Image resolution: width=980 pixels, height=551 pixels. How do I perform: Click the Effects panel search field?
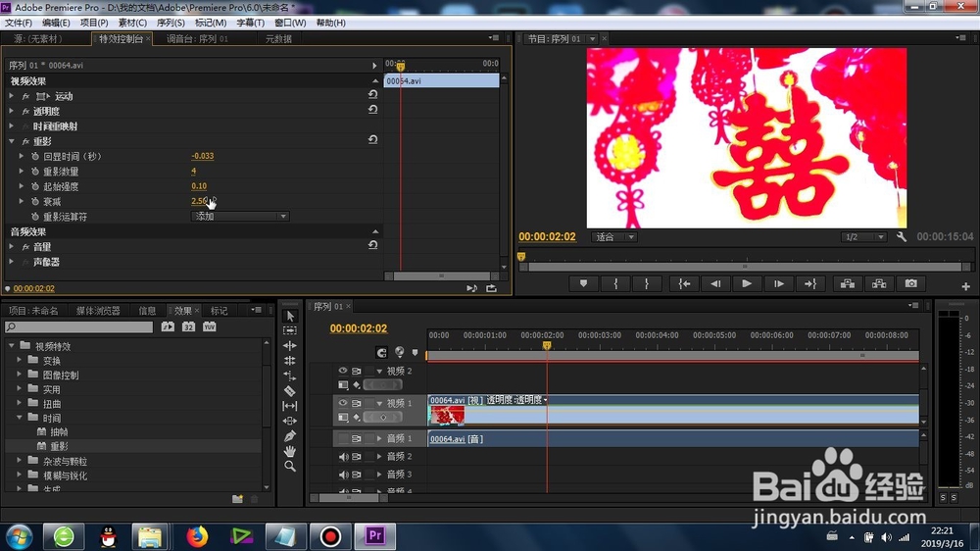(x=78, y=327)
